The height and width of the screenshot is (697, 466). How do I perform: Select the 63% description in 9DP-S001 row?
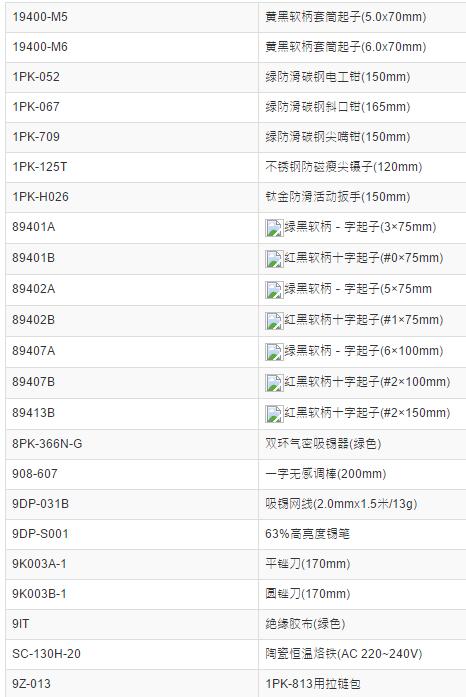(x=307, y=534)
